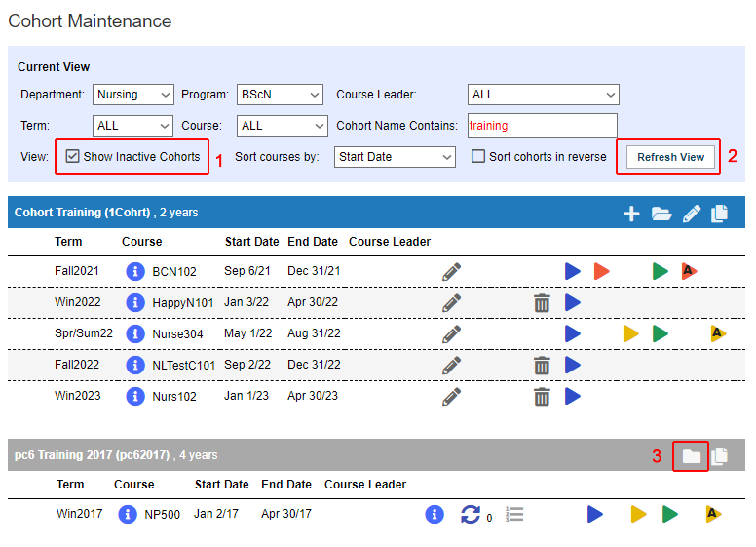Copy Cohort Training using the header duplicate icon

click(719, 214)
